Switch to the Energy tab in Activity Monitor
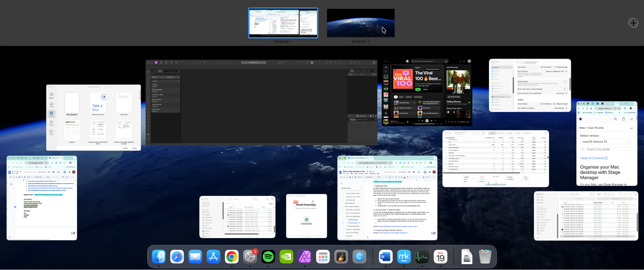Image resolution: width=644 pixels, height=270 pixels. [510, 133]
